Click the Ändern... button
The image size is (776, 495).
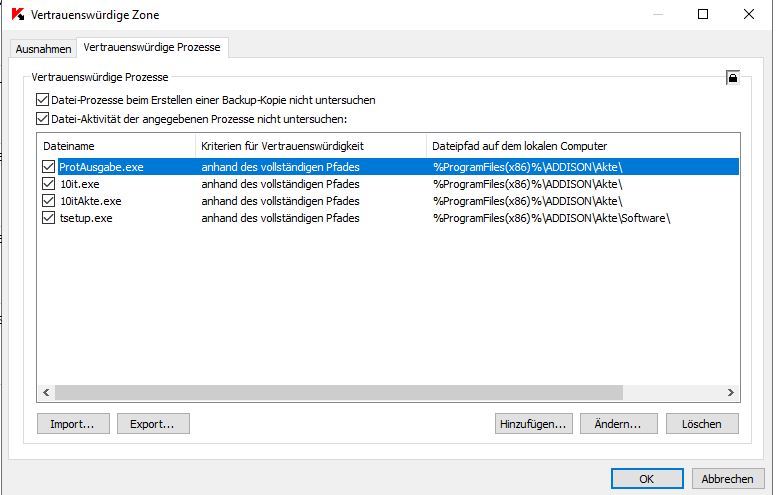pyautogui.click(x=619, y=424)
